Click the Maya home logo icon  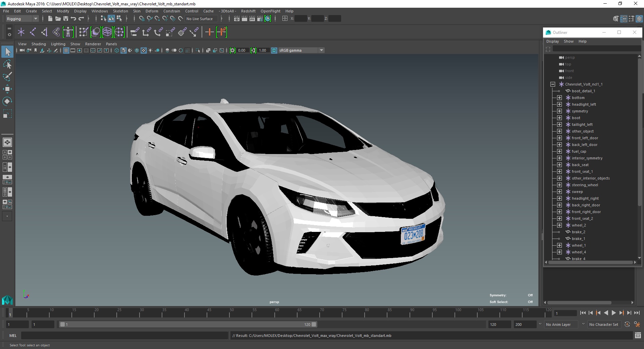point(7,300)
